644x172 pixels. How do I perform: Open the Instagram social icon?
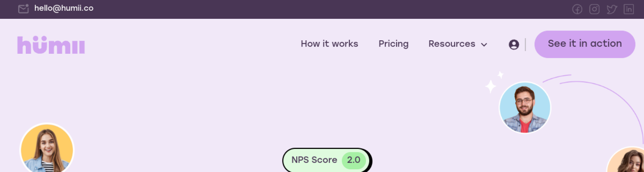594,9
